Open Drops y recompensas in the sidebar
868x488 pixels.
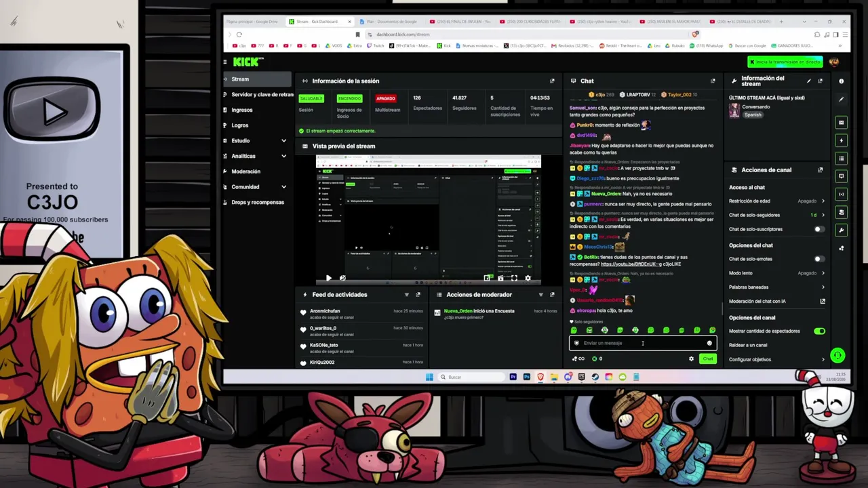coord(258,202)
